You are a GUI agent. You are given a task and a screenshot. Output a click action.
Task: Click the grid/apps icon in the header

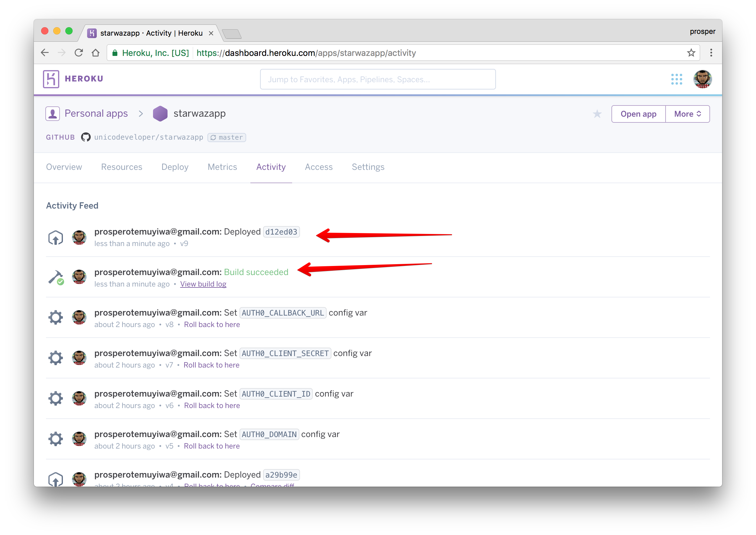point(676,79)
